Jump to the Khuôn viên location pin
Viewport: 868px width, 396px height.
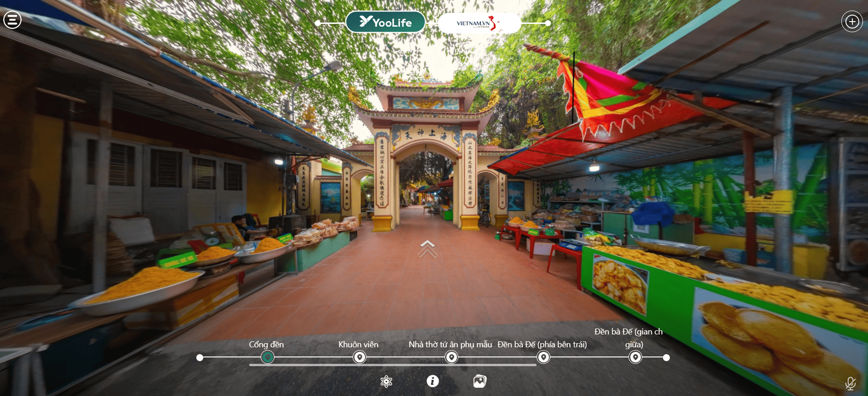coord(360,357)
